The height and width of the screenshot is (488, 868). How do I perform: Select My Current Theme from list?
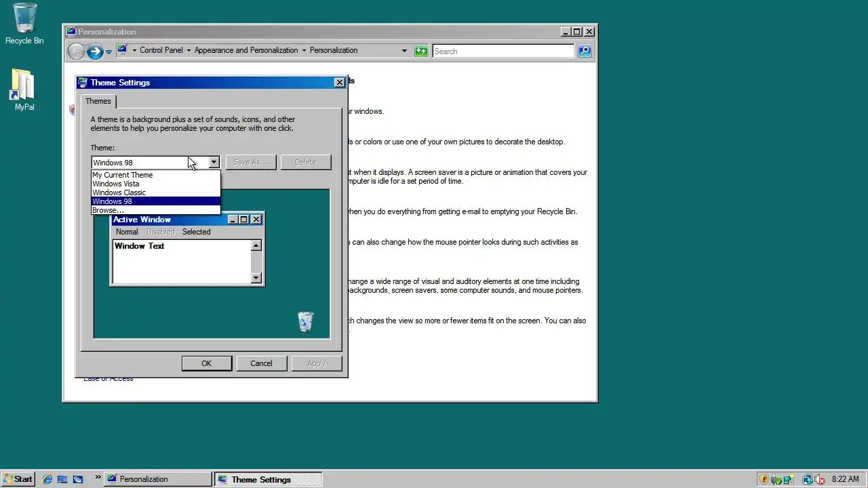tap(156, 175)
